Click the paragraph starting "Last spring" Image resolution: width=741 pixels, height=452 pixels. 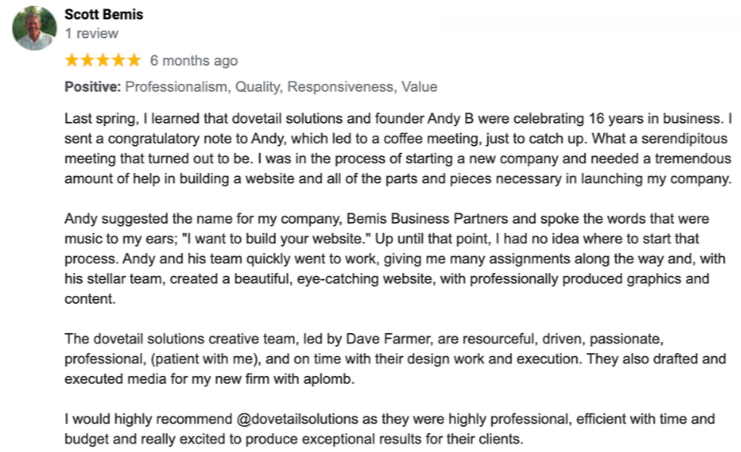coord(398,148)
